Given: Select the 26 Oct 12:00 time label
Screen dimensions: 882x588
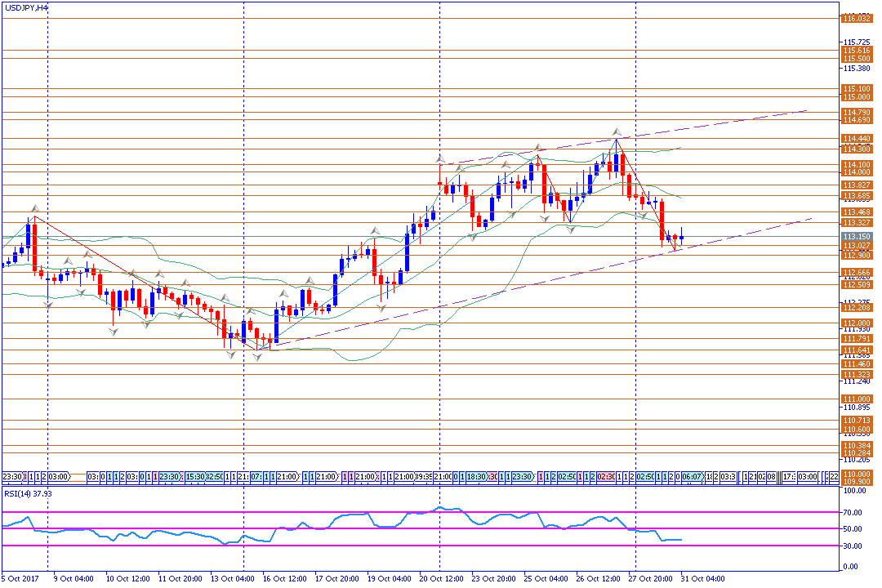Looking at the screenshot, I should tap(599, 578).
